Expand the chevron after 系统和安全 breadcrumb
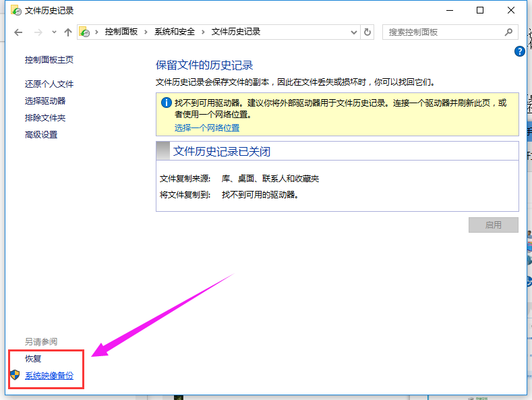Image resolution: width=532 pixels, height=400 pixels. (204, 32)
